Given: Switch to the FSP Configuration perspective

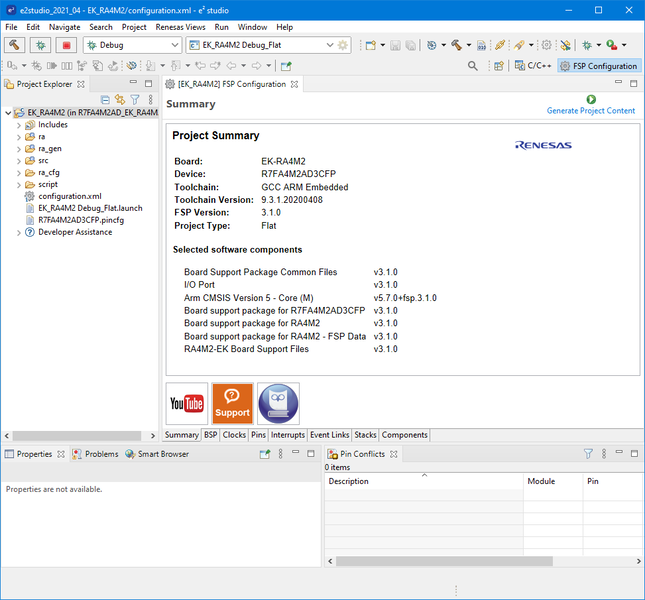Looking at the screenshot, I should coord(598,66).
